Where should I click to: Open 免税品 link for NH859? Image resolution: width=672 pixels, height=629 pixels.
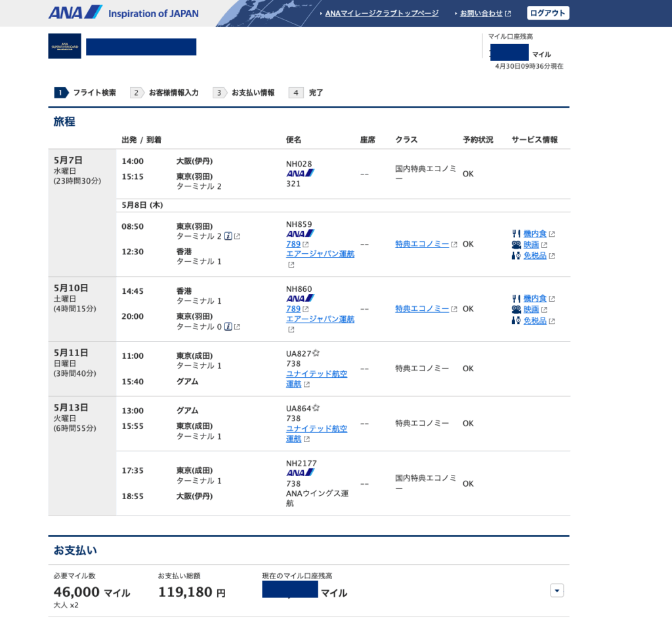coord(535,256)
